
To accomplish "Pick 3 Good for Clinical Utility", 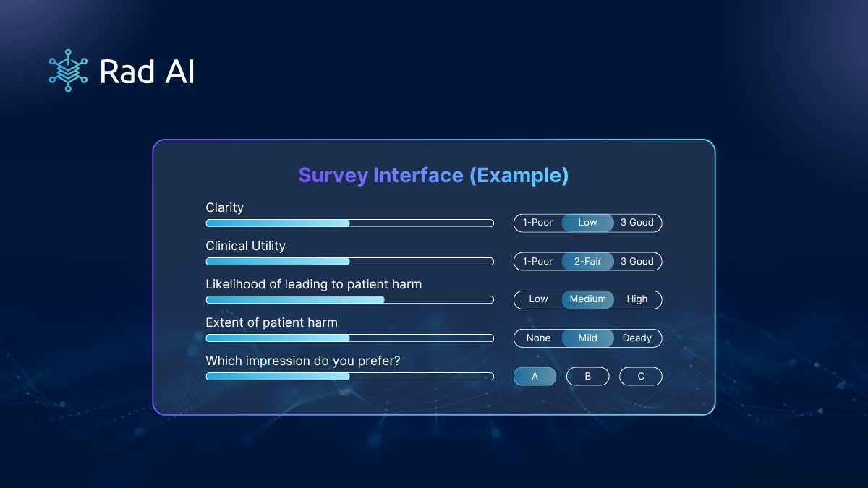I will (x=637, y=261).
